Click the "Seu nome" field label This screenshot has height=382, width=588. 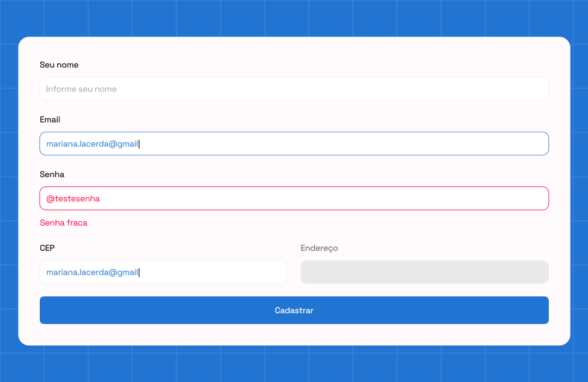click(x=59, y=65)
